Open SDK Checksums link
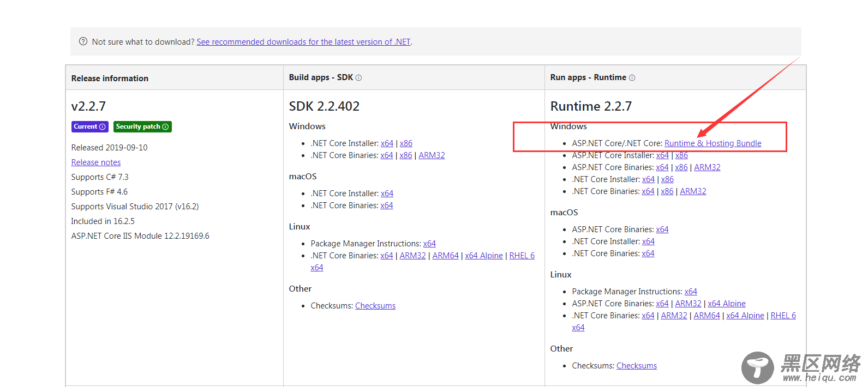This screenshot has width=868, height=387. [x=375, y=306]
